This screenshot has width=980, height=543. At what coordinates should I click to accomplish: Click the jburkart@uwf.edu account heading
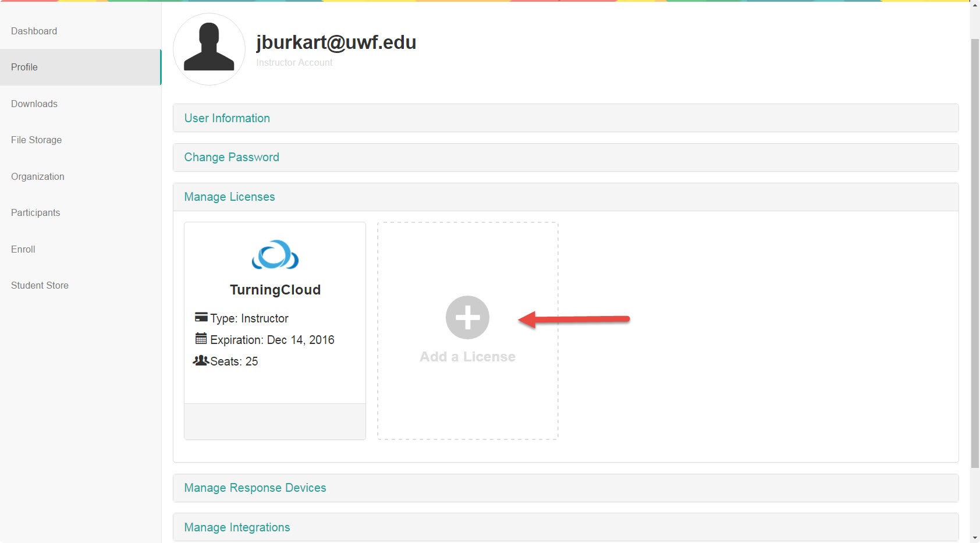click(x=336, y=42)
